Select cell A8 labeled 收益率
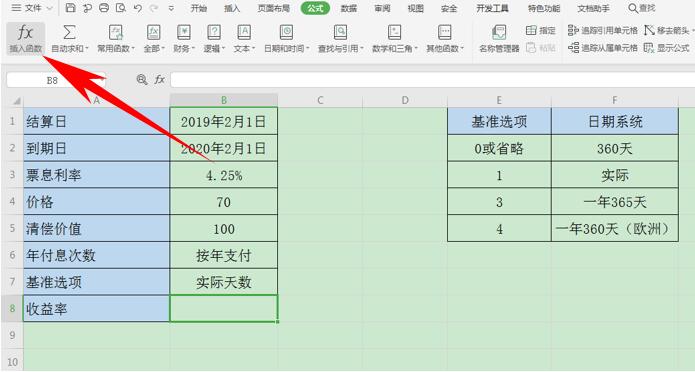The image size is (695, 372). [x=96, y=309]
